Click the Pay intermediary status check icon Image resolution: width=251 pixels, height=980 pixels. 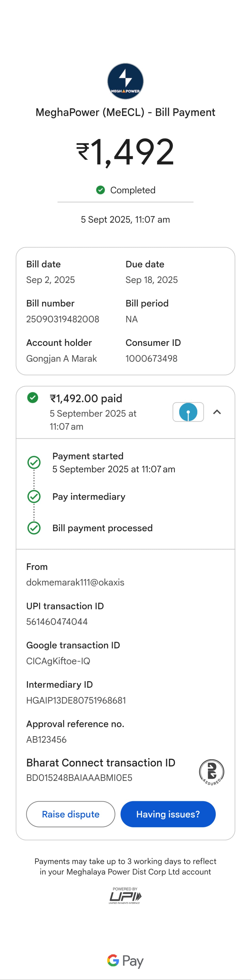pyautogui.click(x=34, y=496)
